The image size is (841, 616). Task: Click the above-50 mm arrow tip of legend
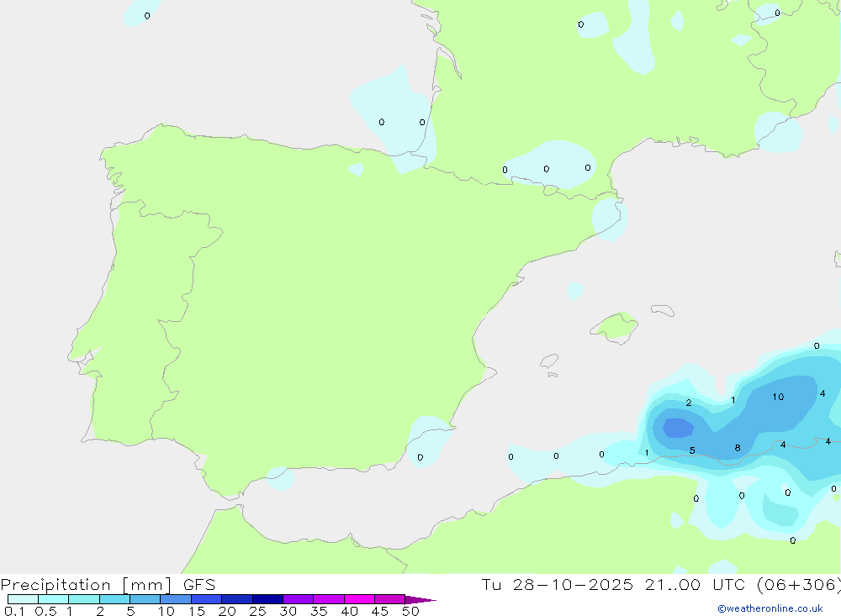pyautogui.click(x=420, y=599)
